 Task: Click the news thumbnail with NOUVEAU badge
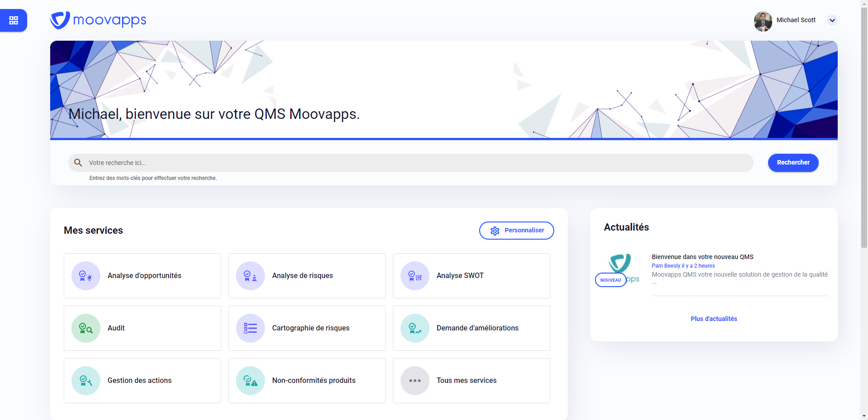[x=618, y=269]
